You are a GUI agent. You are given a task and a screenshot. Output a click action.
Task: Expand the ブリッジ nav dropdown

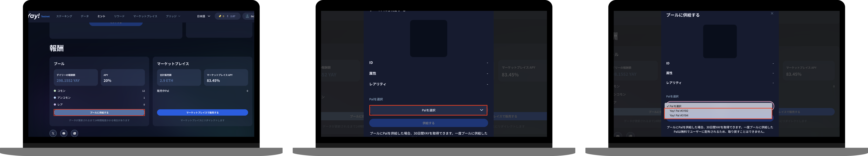tap(173, 16)
